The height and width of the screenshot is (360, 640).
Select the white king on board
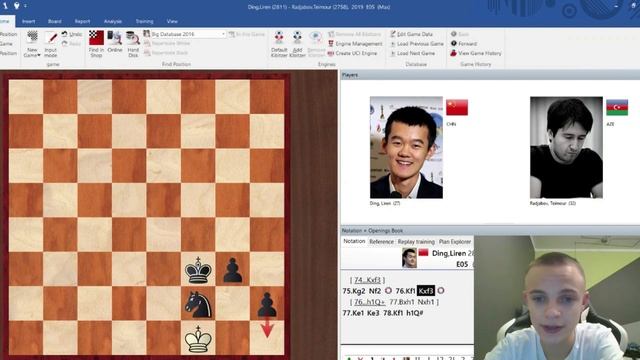pos(198,338)
